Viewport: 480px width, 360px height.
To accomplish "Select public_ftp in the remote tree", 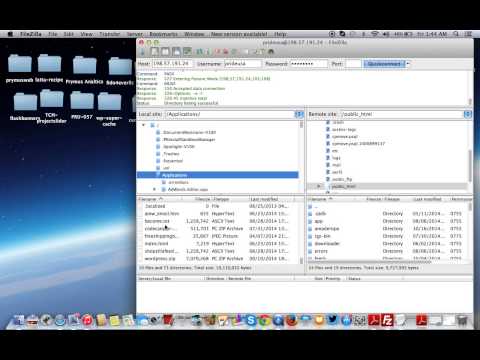I will [342, 179].
